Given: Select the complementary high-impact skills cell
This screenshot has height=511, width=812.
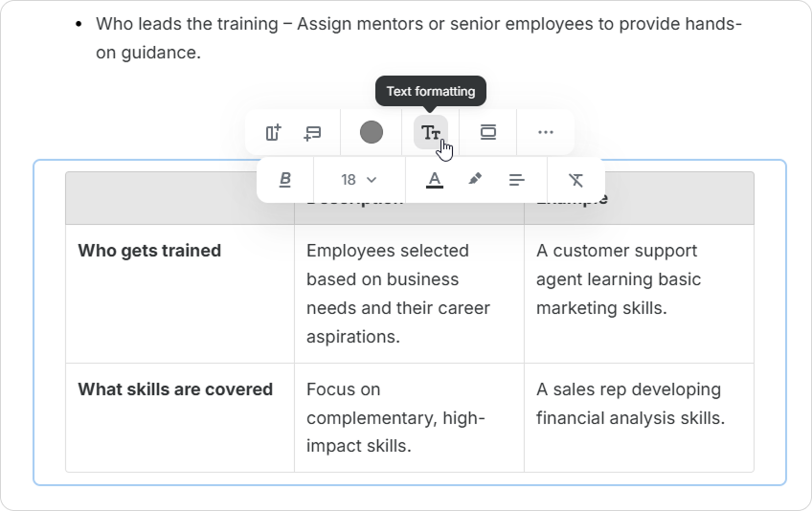Looking at the screenshot, I should pos(395,417).
